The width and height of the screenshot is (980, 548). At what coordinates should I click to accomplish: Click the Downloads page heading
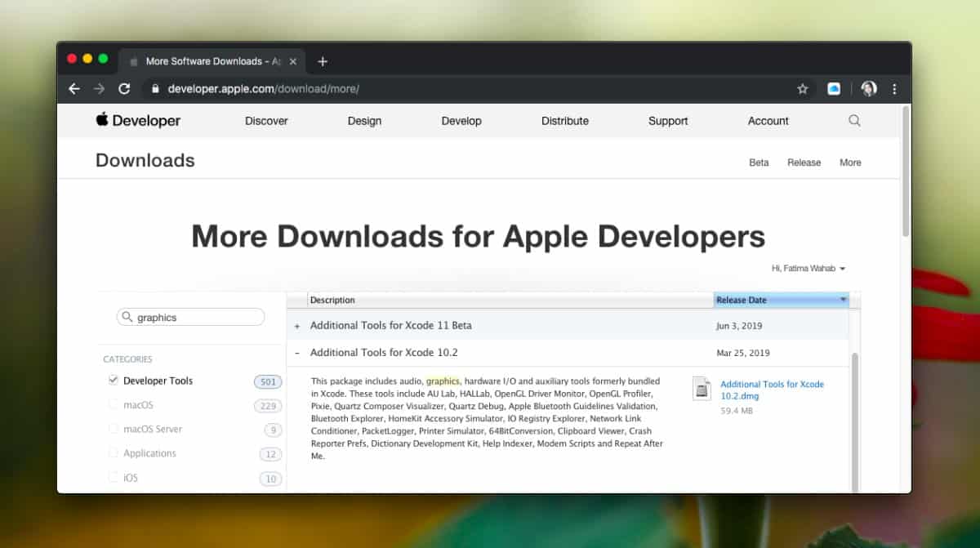[x=145, y=161]
